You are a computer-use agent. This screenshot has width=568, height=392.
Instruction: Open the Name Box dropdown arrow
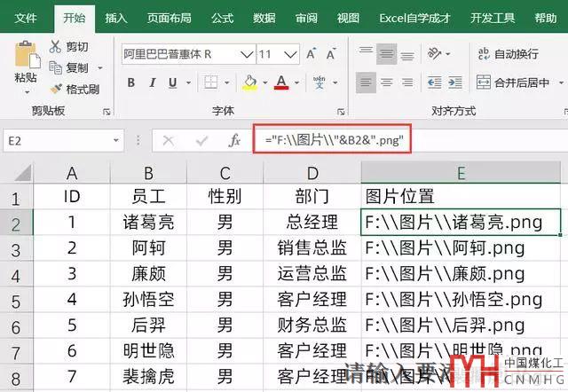116,140
